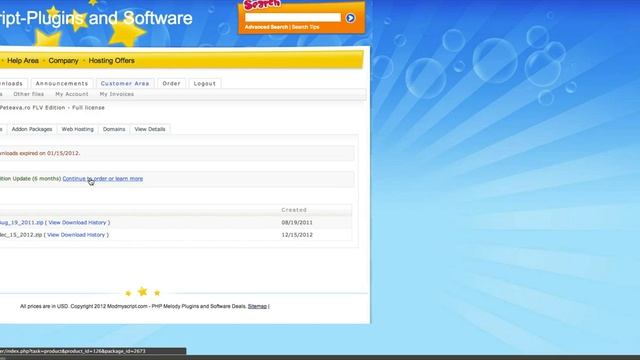Open the My Account sub-tab
The image size is (640, 360).
coord(72,94)
